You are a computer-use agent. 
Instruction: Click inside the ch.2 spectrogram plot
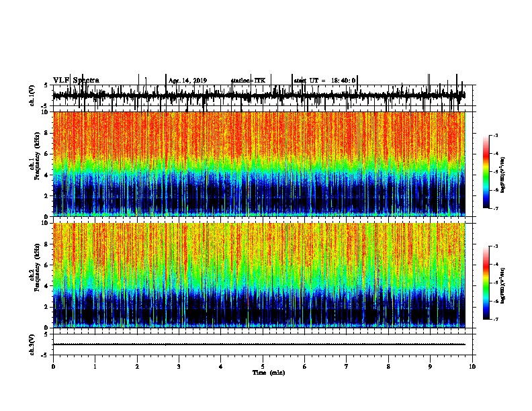pyautogui.click(x=259, y=275)
